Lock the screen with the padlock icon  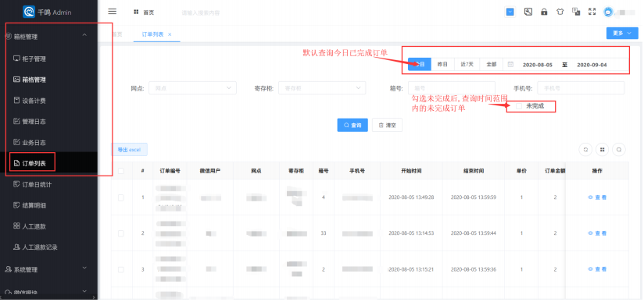pos(544,12)
